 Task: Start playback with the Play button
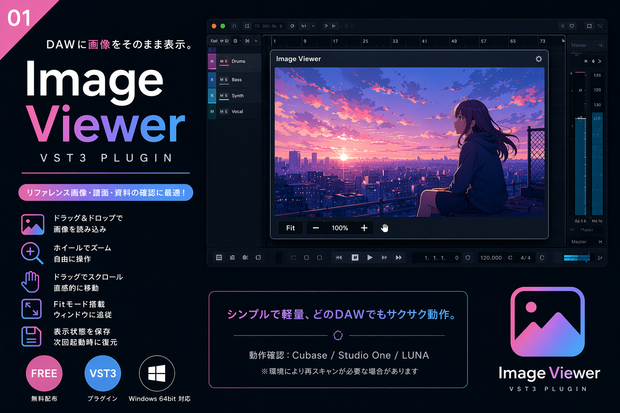370,258
